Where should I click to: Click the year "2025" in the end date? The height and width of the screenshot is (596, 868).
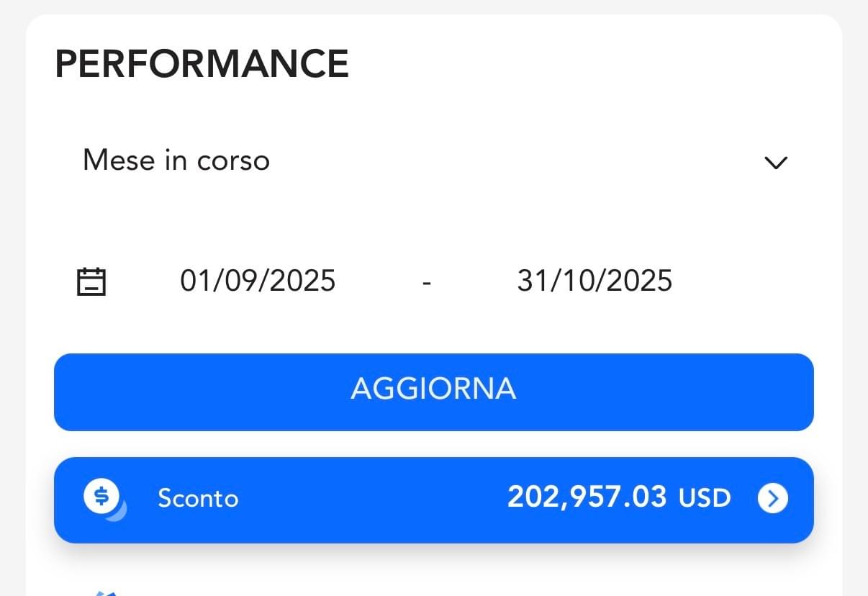coord(637,281)
